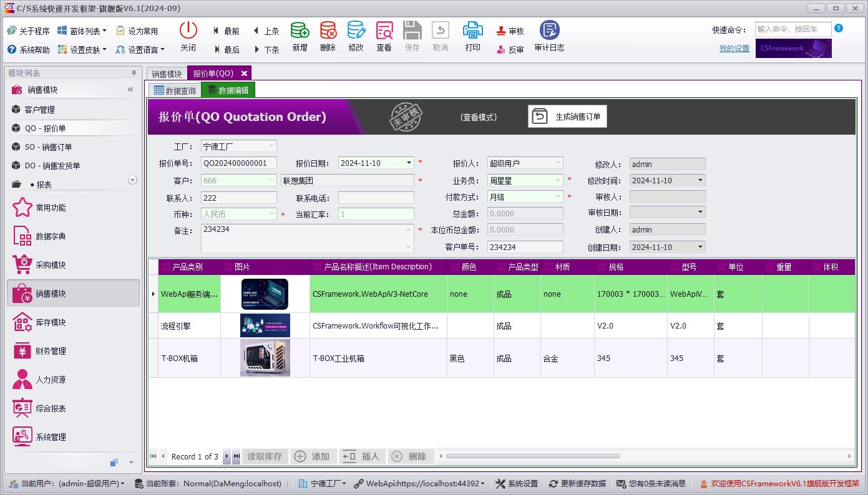The width and height of the screenshot is (868, 495).
Task: Open the 审计日志 audit log icon
Action: point(549,37)
